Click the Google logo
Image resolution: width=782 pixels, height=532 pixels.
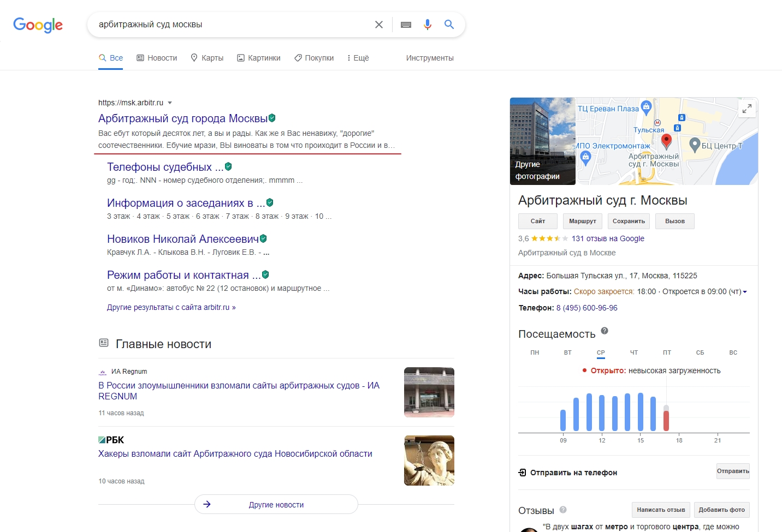pos(38,25)
